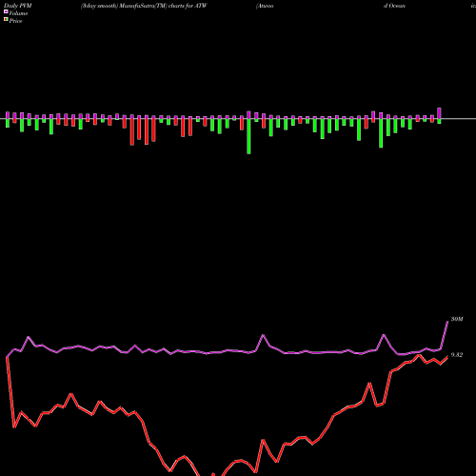Click the tallest green bar in the histogram

(248, 136)
